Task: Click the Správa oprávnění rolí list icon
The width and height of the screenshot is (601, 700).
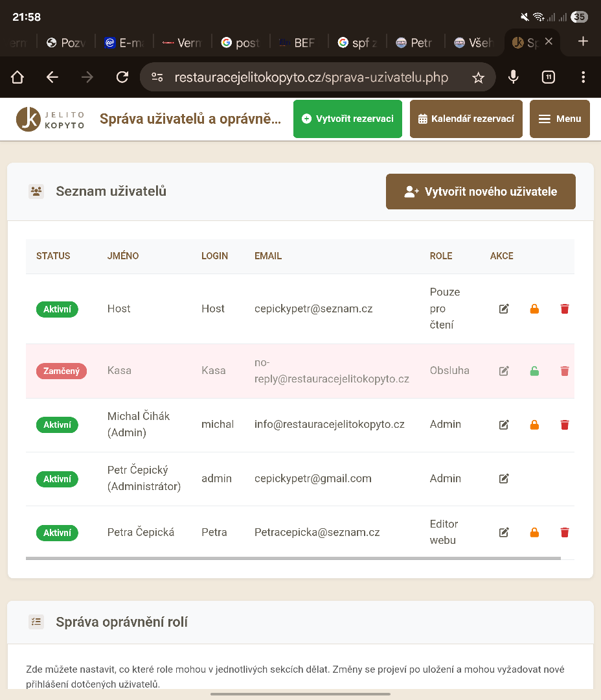Action: [36, 622]
